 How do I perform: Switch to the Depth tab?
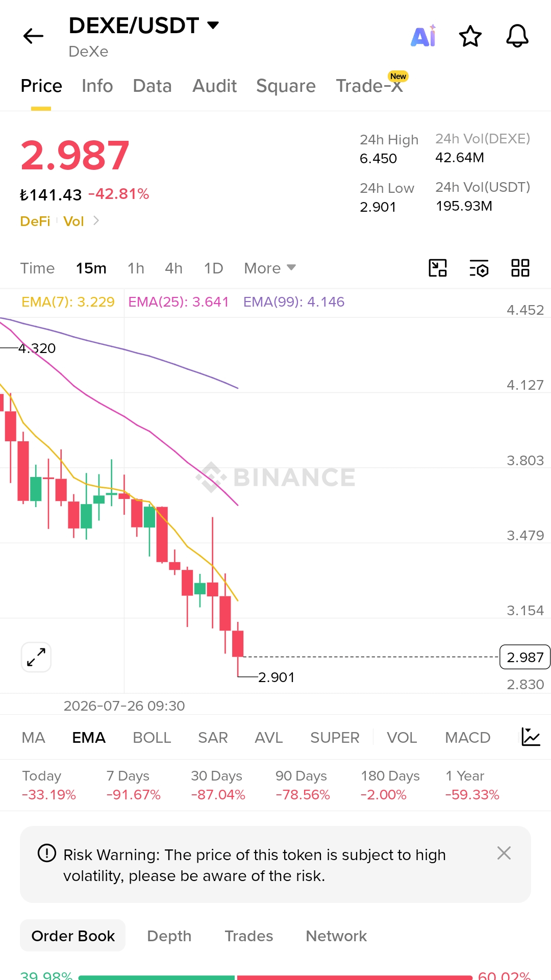click(x=169, y=936)
